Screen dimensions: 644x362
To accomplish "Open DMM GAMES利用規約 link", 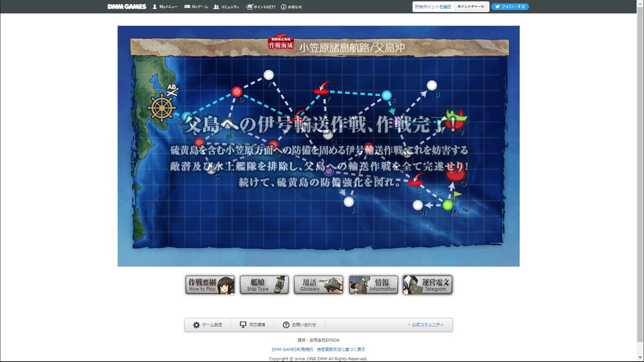I will click(292, 349).
